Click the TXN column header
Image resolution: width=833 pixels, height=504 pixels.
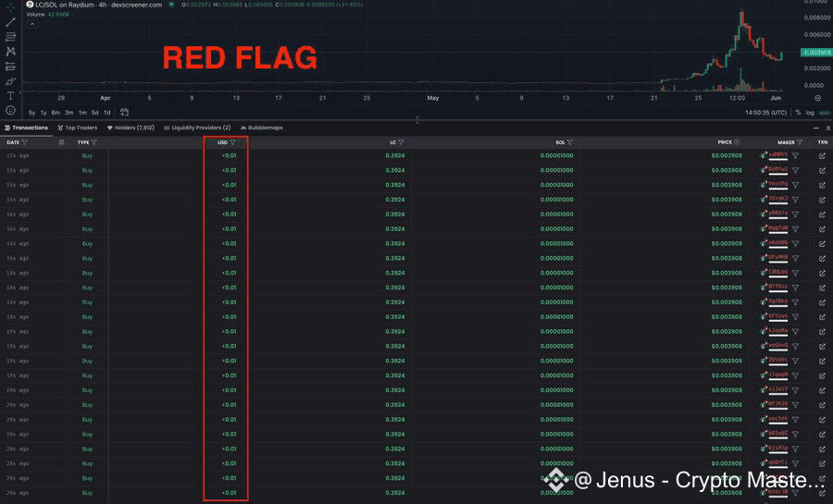click(823, 142)
